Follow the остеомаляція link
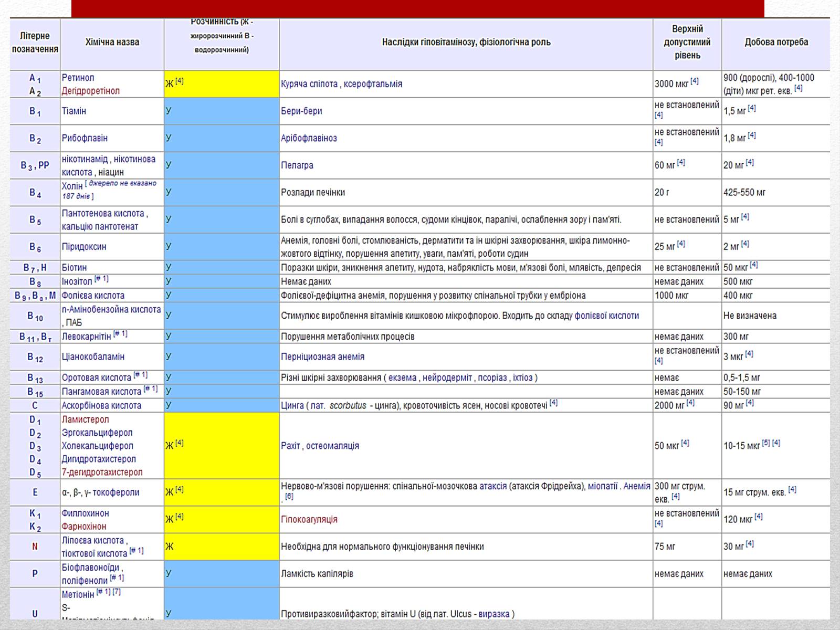This screenshot has height=630, width=840. (x=333, y=446)
